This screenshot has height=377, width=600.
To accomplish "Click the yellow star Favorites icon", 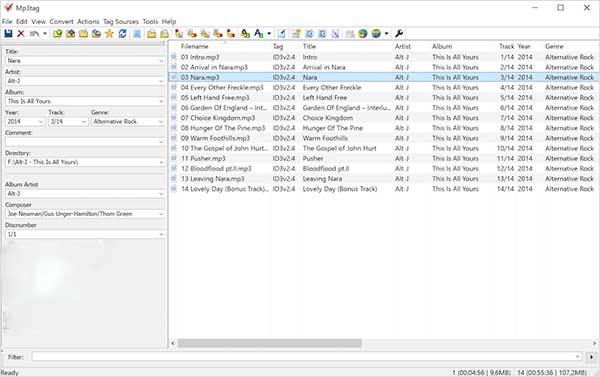I will tap(109, 34).
